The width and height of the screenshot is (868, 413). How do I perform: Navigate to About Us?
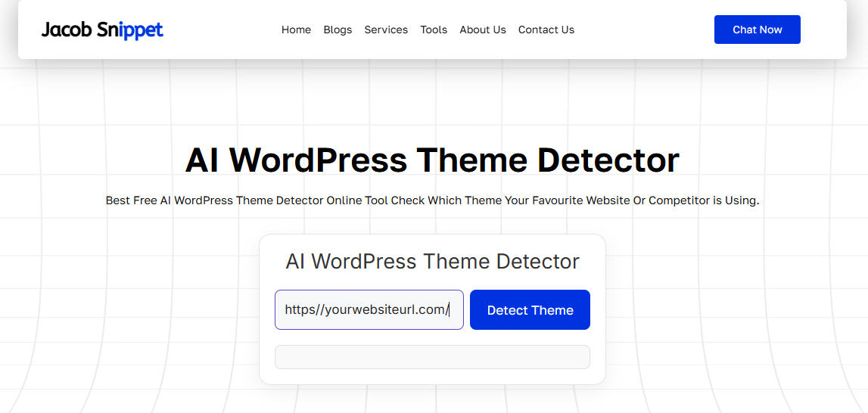coord(483,29)
